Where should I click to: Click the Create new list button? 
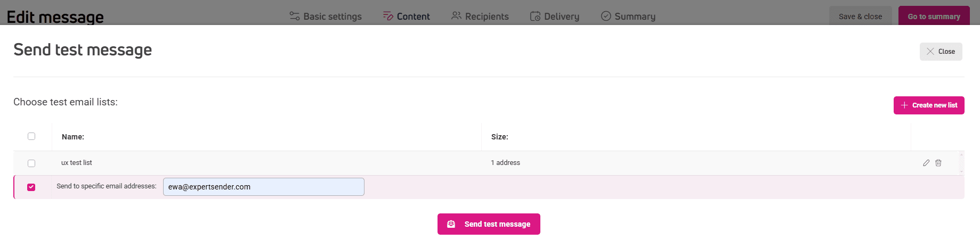(x=929, y=105)
